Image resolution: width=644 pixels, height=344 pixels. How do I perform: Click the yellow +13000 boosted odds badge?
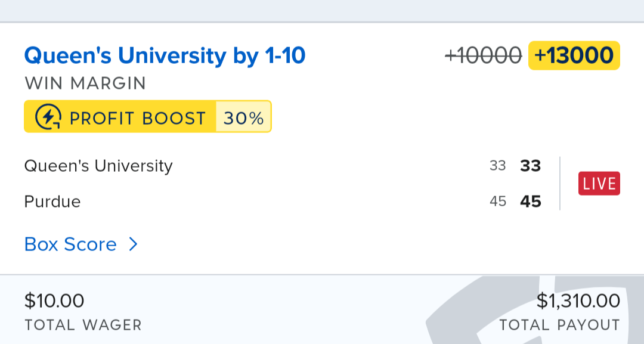574,55
